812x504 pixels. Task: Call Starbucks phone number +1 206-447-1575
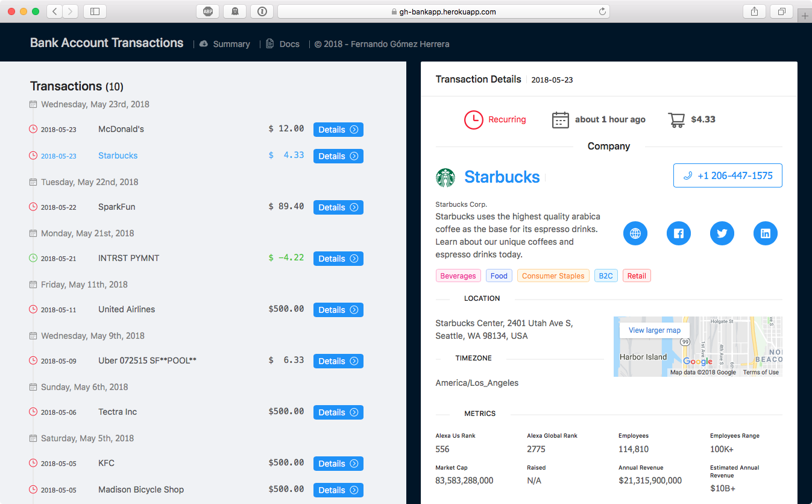727,175
